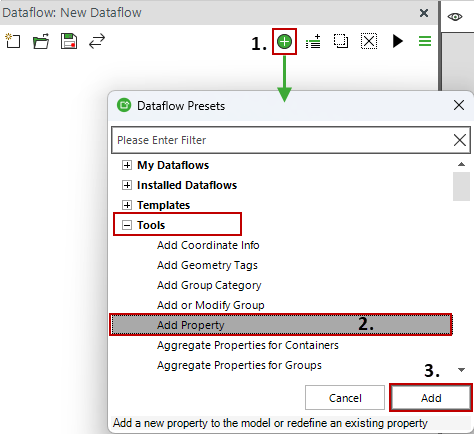Screen dimensions: 474x434
Task: Select the My Dataflows label
Action: (173, 165)
